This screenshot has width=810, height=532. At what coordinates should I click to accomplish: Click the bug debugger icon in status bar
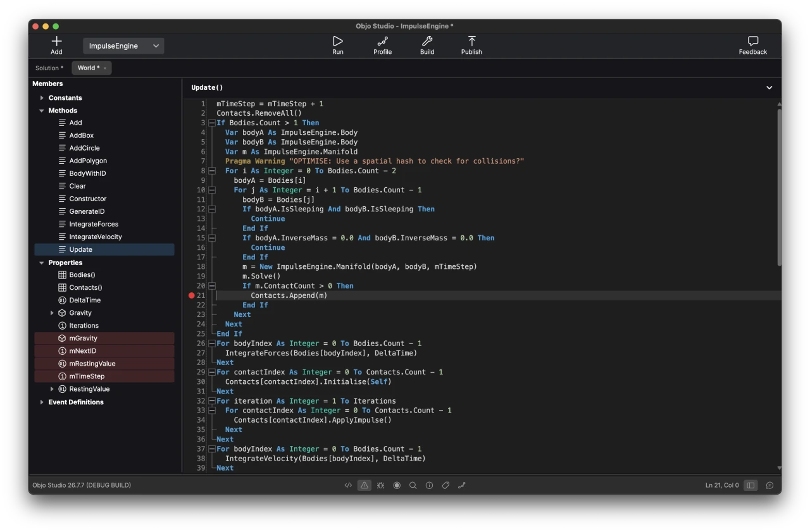pos(380,485)
